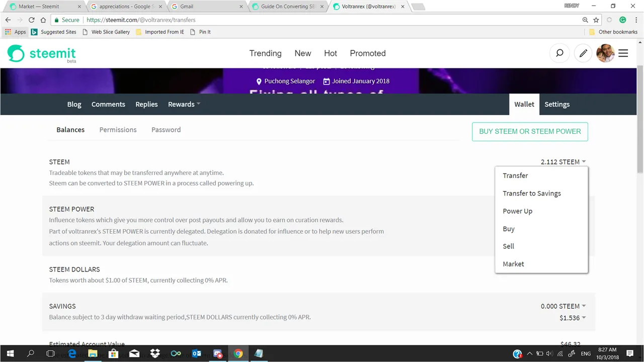Open the Windows Start menu
This screenshot has width=644, height=362.
(10, 353)
